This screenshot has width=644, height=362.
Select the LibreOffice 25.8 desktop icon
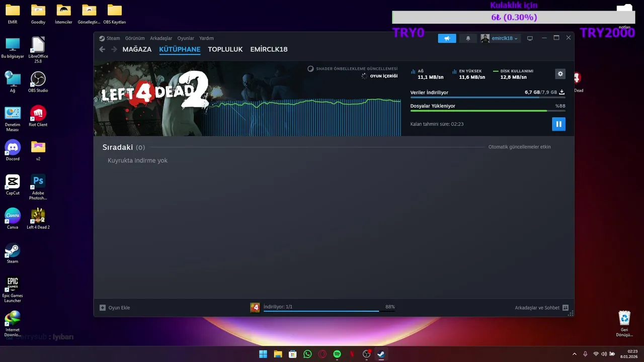[x=38, y=50]
